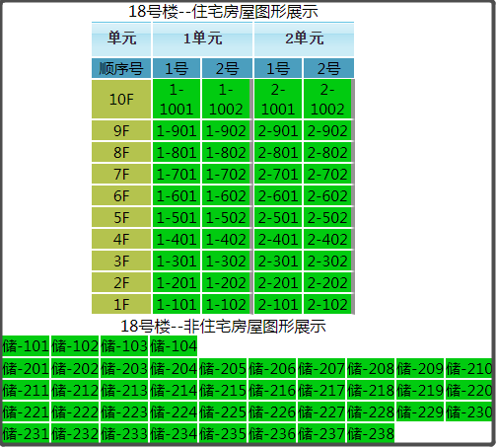Click the 5F floor label
The height and width of the screenshot is (448, 497).
121,217
